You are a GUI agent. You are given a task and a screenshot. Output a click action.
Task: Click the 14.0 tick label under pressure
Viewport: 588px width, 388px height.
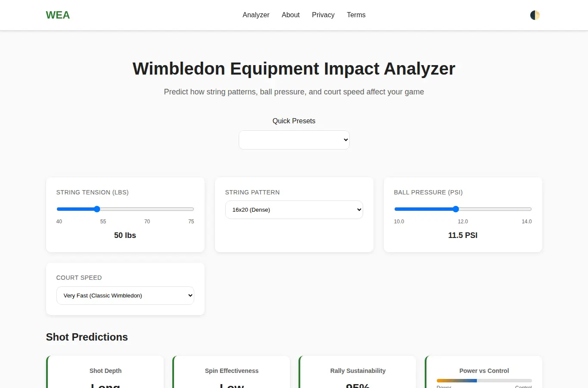point(527,222)
